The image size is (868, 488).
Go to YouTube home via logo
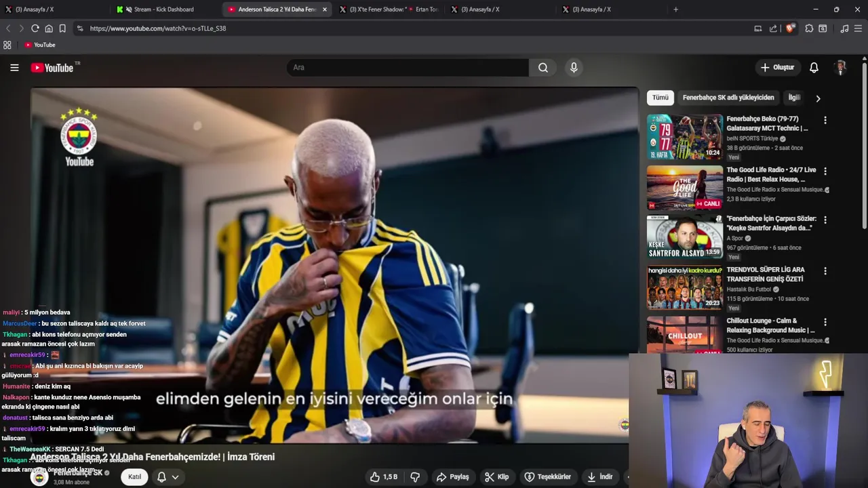tap(52, 68)
